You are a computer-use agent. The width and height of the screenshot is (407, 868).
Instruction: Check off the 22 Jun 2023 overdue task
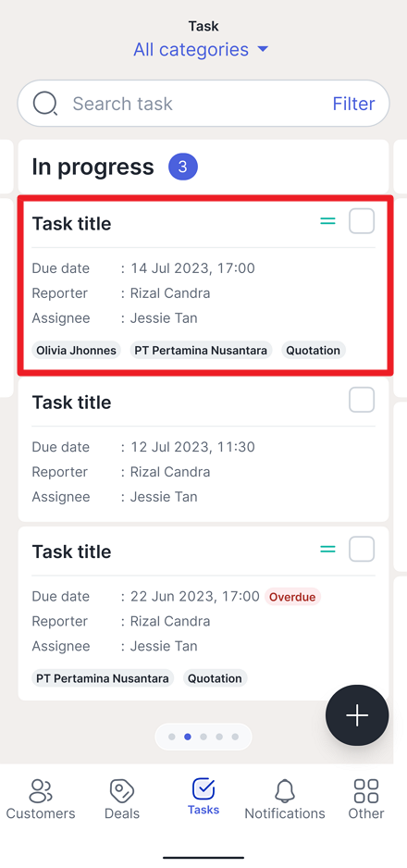(x=362, y=549)
